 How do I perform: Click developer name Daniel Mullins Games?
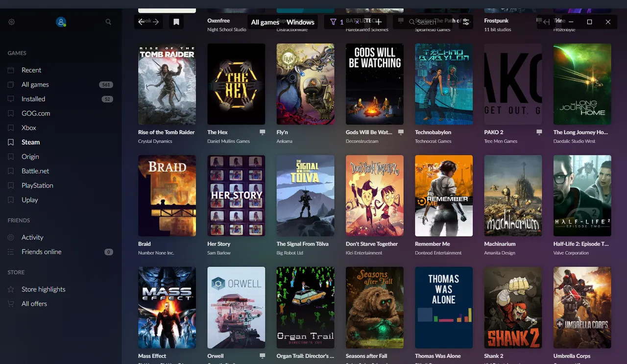[229, 142]
